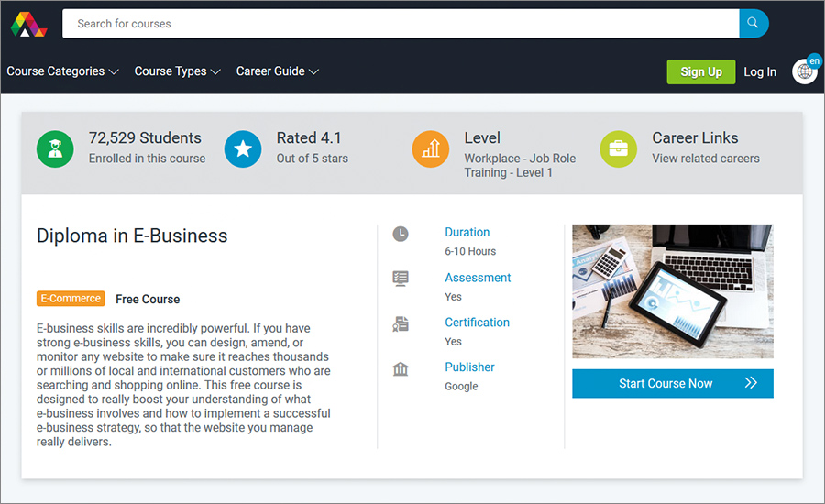The image size is (825, 504).
Task: Click the Start Course Now button
Action: 673,383
